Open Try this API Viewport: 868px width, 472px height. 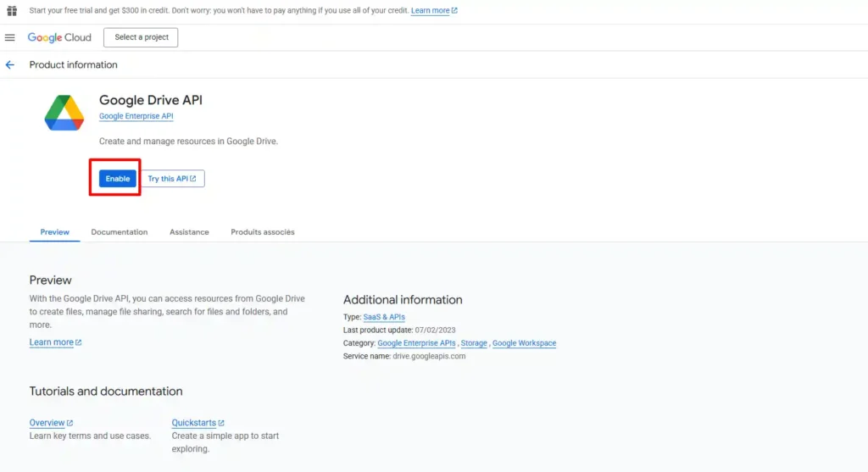172,179
